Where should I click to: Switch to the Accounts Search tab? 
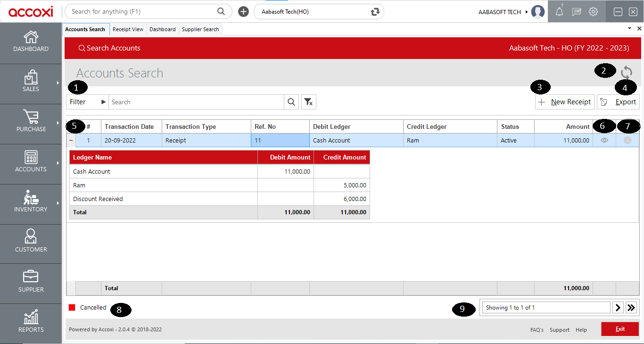pos(85,29)
